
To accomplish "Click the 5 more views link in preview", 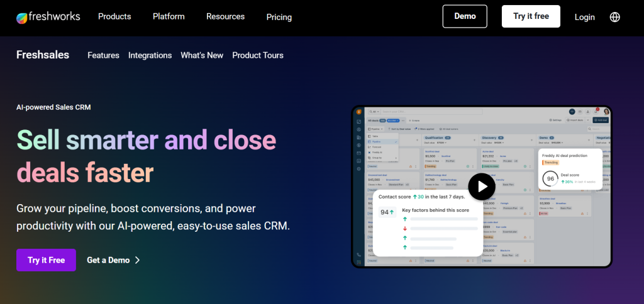I will tap(415, 121).
